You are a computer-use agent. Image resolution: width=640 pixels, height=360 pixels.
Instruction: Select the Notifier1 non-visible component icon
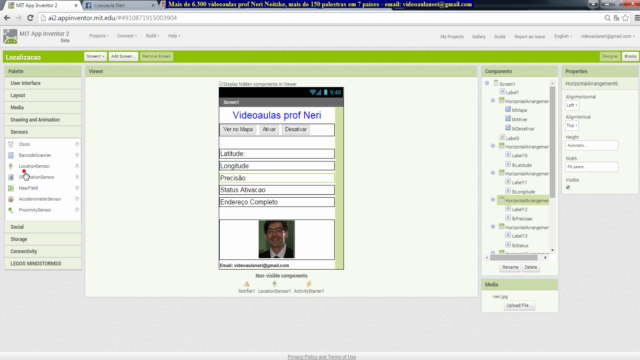point(247,284)
